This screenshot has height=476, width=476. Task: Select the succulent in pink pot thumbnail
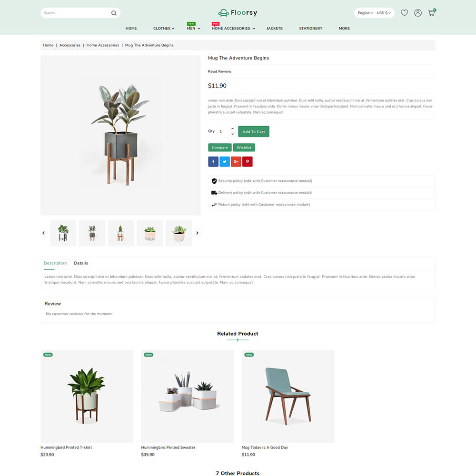(x=150, y=233)
